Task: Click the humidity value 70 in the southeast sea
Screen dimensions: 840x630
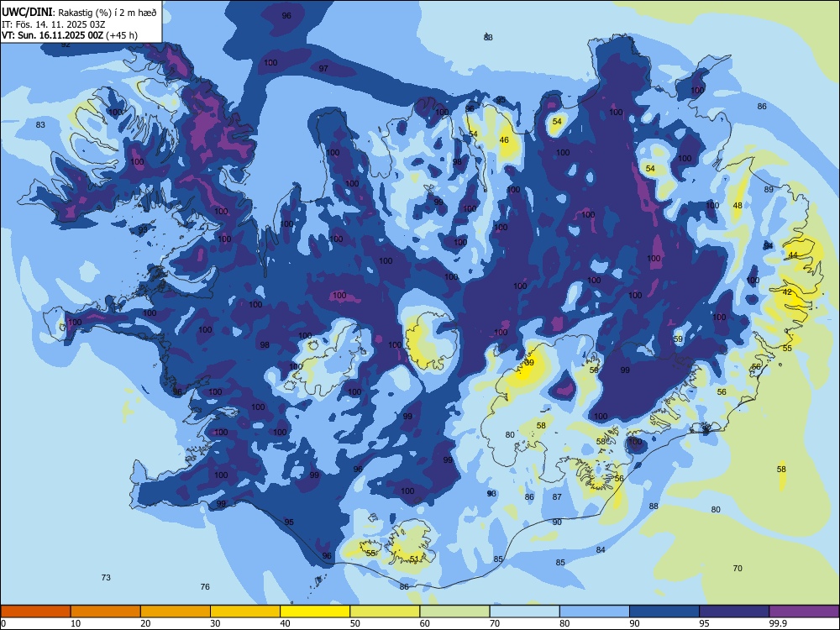Action: pos(738,568)
